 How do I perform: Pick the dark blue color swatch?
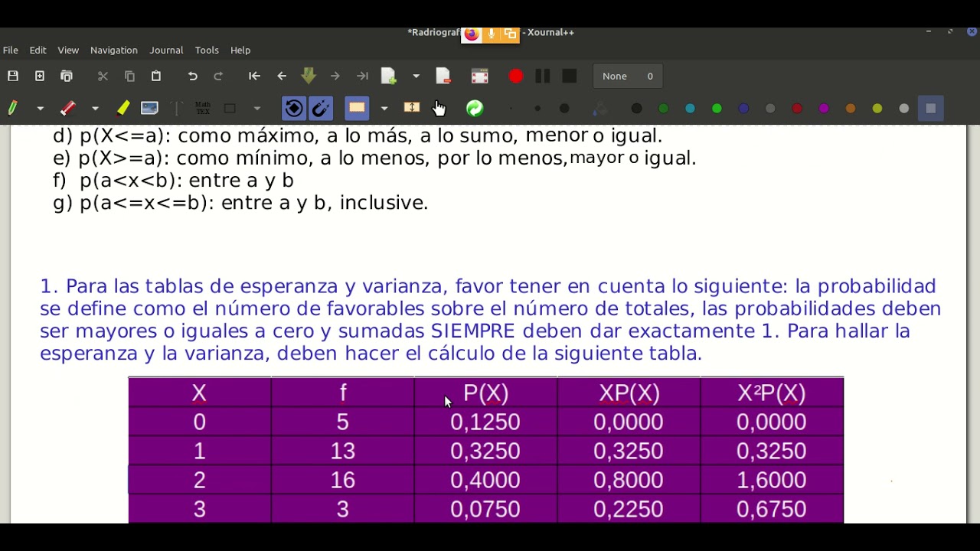click(743, 109)
